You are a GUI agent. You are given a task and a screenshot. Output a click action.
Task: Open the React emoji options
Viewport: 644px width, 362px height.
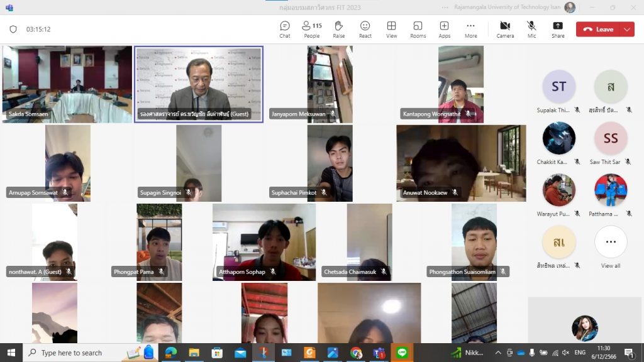365,29
